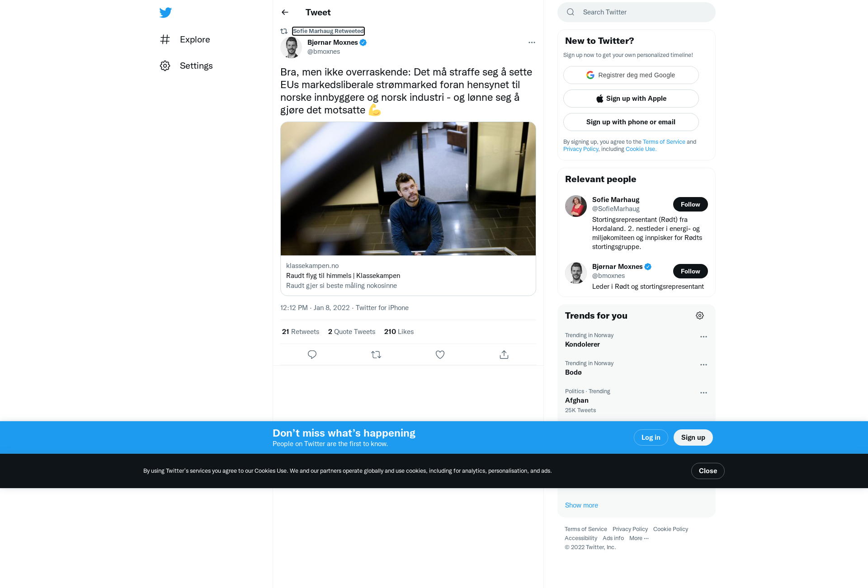Open more options for Kondolerer trend
Screen dimensions: 868x588
tap(703, 337)
